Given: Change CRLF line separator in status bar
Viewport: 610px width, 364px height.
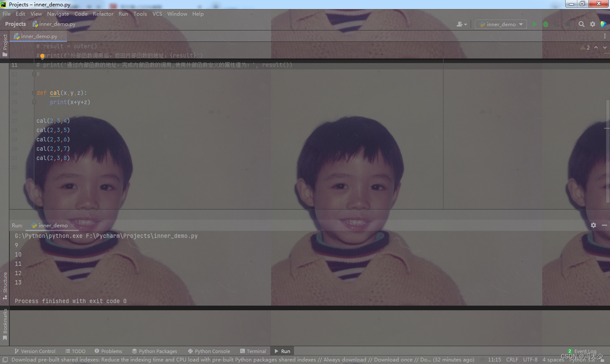Looking at the screenshot, I should pyautogui.click(x=512, y=360).
